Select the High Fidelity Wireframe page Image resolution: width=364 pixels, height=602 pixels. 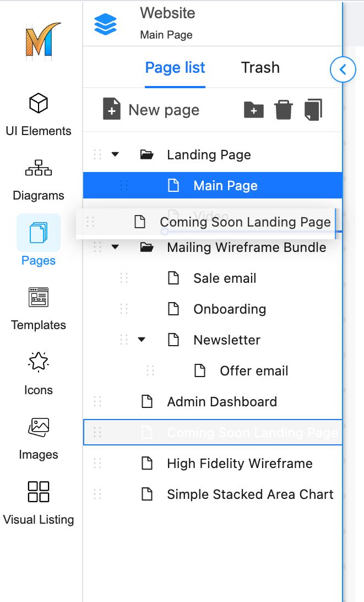pos(213,463)
